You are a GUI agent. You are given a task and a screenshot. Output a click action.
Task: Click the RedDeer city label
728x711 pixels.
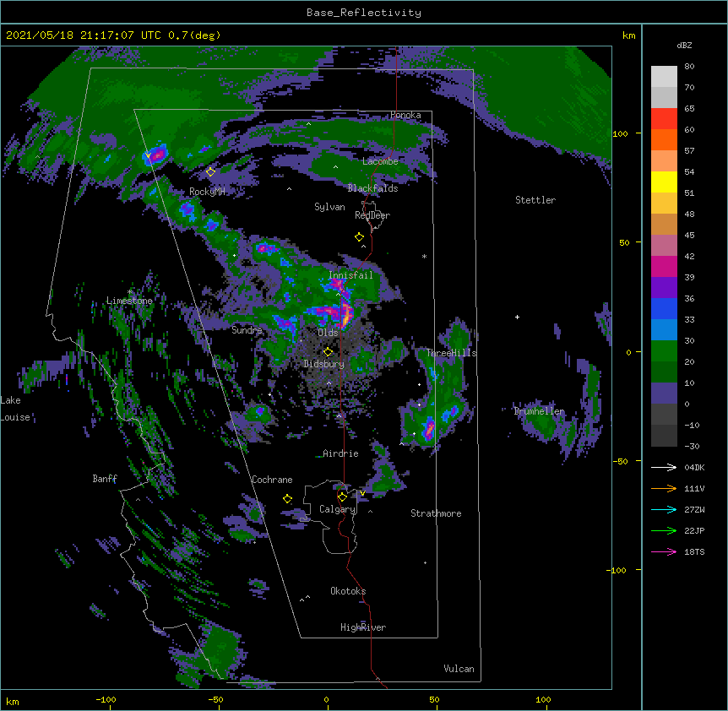[372, 215]
